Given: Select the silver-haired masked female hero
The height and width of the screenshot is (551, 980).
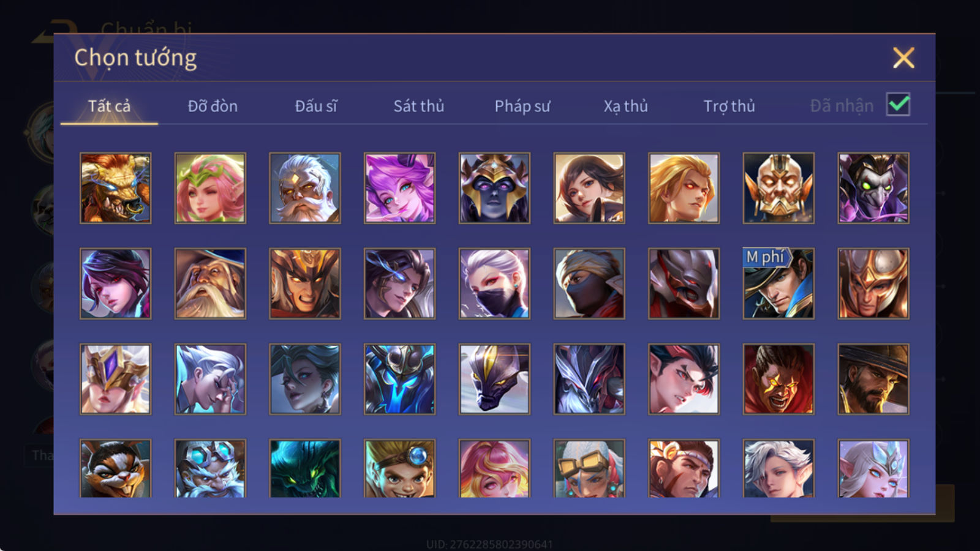Looking at the screenshot, I should [x=494, y=283].
